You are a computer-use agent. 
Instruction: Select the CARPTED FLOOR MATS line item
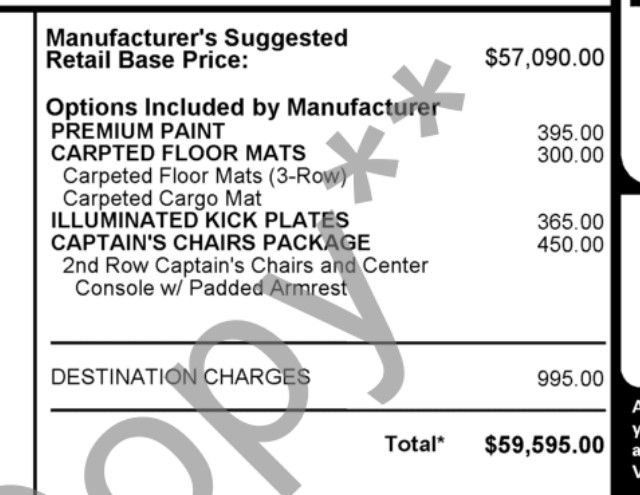point(178,153)
